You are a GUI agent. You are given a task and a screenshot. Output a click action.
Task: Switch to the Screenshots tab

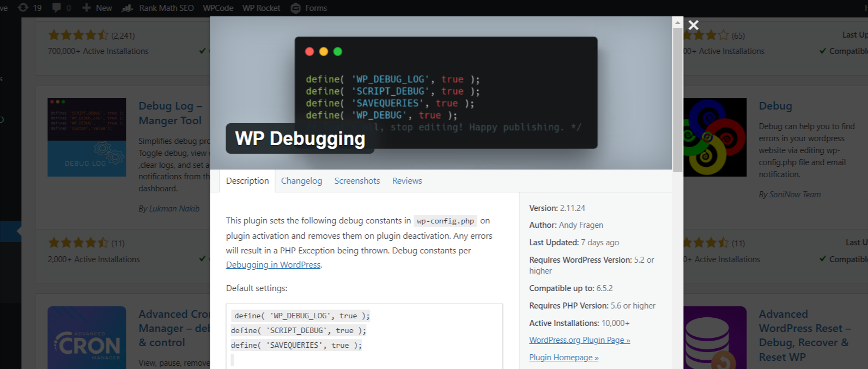[x=357, y=180]
